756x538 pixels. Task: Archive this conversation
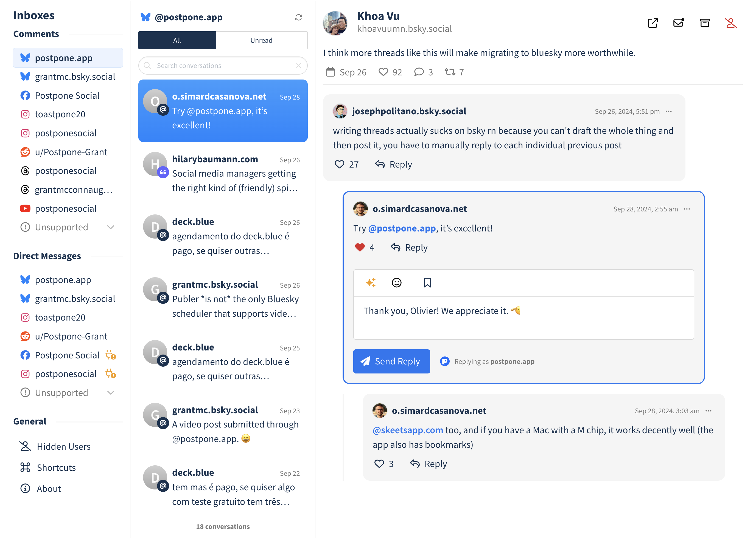[705, 23]
